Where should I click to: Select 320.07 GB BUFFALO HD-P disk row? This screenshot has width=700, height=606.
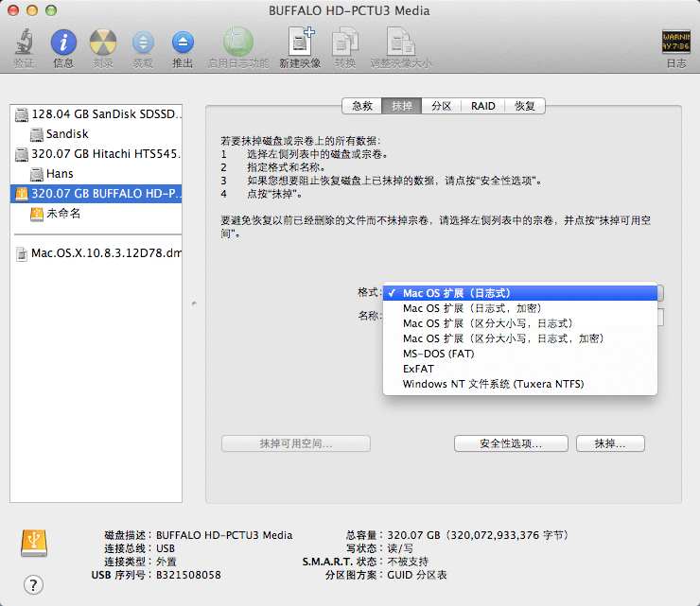coord(96,194)
